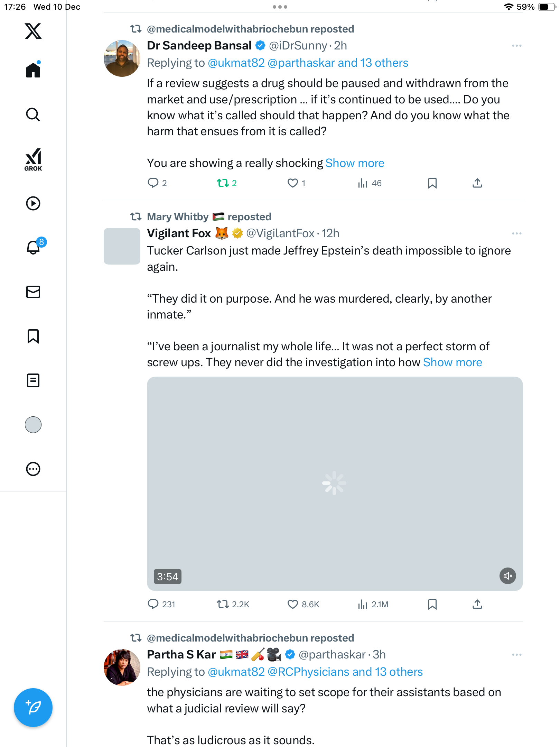Open Grok from the sidebar
This screenshot has width=560, height=747.
(33, 159)
